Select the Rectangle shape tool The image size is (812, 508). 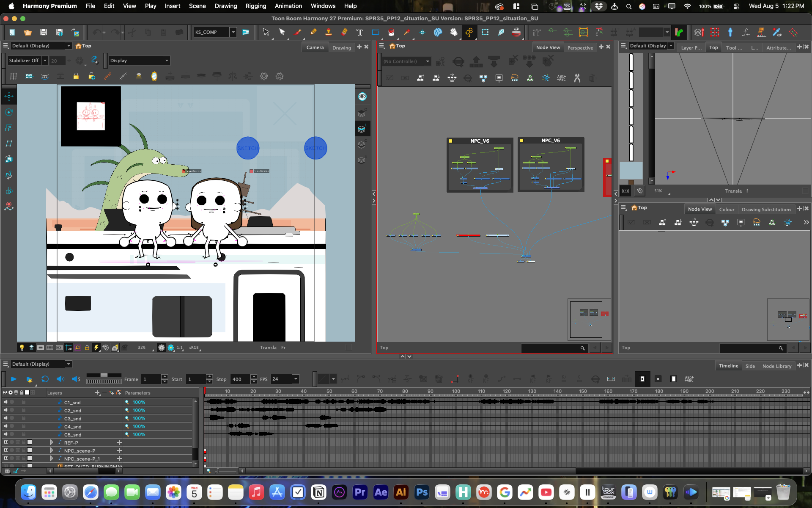pyautogui.click(x=376, y=32)
